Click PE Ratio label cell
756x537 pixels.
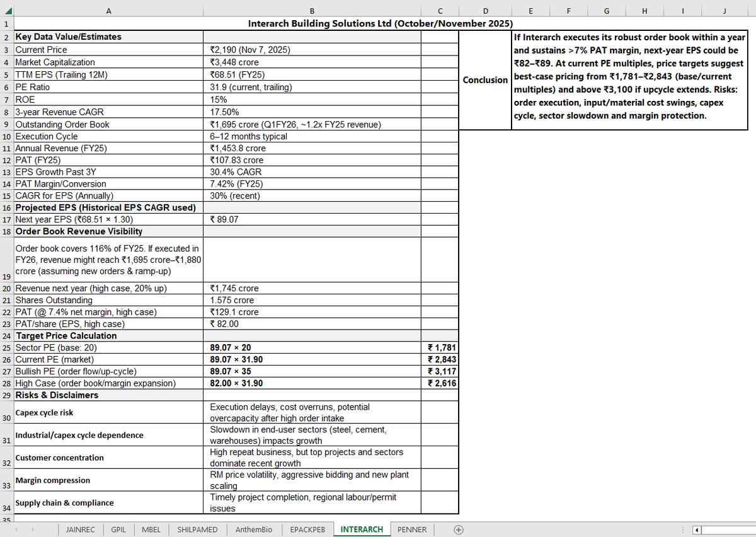(x=108, y=87)
